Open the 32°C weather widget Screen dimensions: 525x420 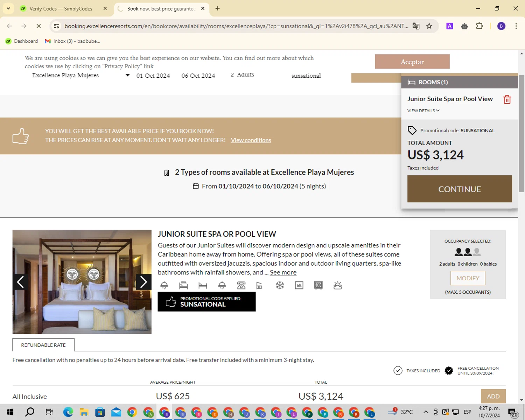pyautogui.click(x=400, y=412)
